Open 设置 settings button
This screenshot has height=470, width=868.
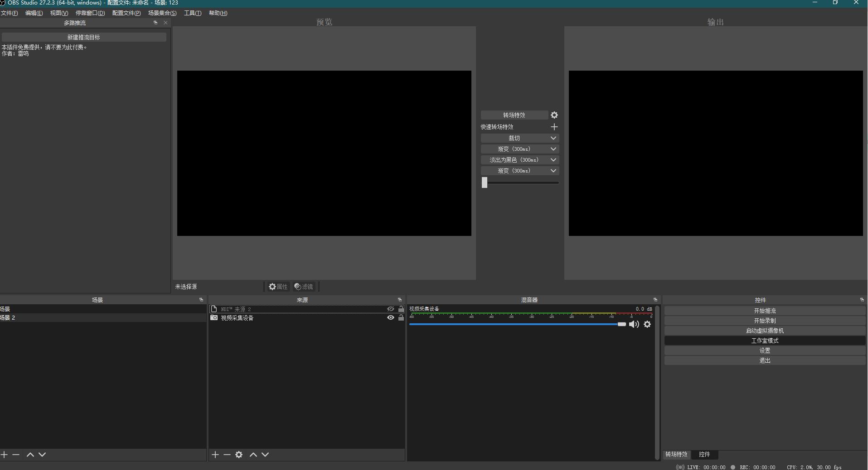click(x=765, y=350)
